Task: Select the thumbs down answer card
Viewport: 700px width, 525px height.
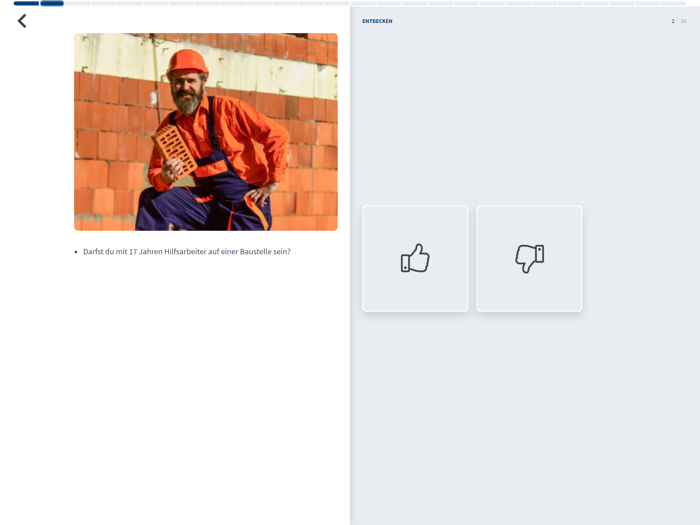Action: (529, 258)
